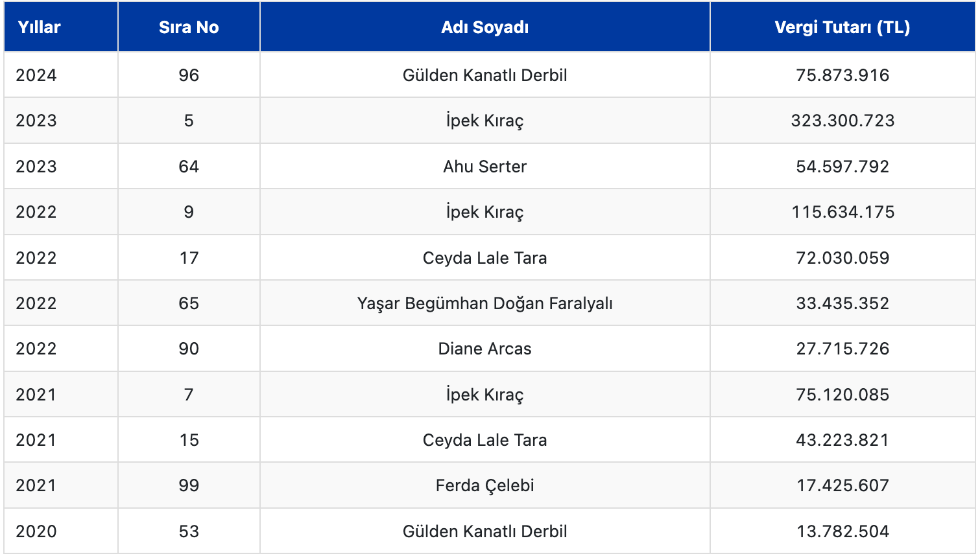Viewport: 980px width, 556px height.
Task: Click tax amount 75.120.085
Action: coord(842,395)
